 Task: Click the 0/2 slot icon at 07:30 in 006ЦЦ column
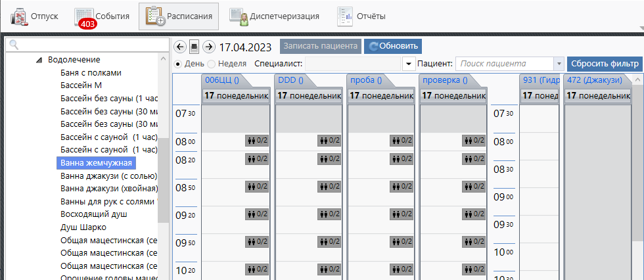(x=256, y=140)
